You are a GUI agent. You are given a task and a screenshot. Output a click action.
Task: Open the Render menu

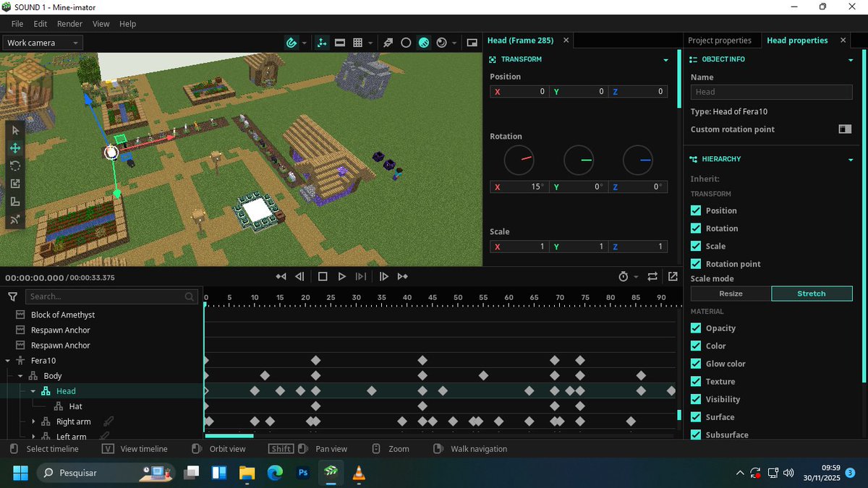click(69, 23)
